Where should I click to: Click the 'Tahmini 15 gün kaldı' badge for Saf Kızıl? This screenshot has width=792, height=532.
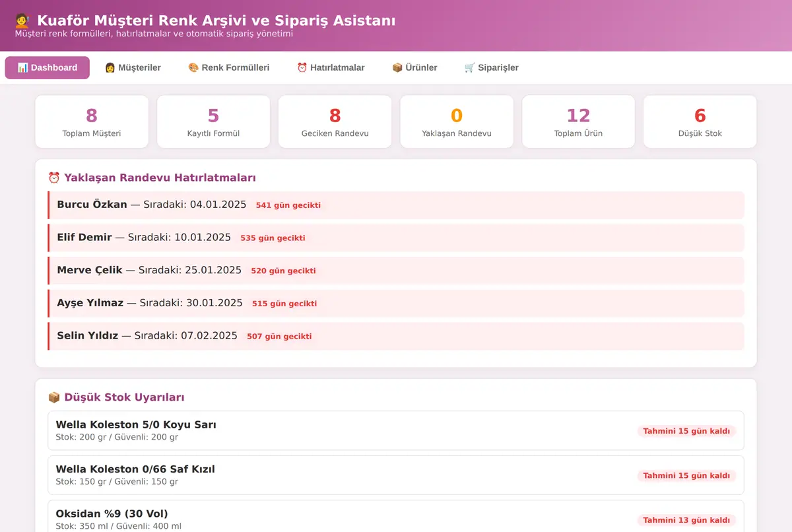[x=686, y=476]
